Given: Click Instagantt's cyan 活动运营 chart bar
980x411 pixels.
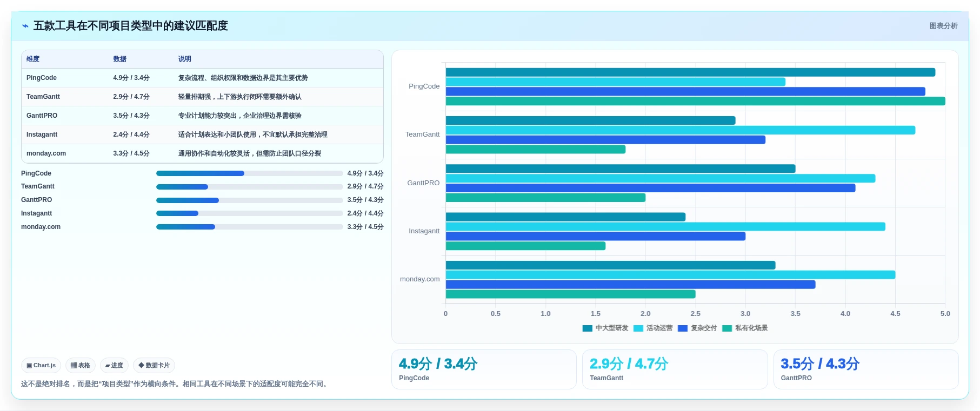Looking at the screenshot, I should coord(665,227).
